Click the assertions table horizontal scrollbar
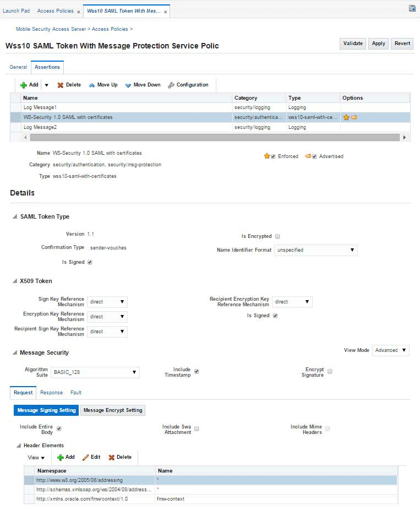This screenshot has height=510, width=420. pos(215,137)
